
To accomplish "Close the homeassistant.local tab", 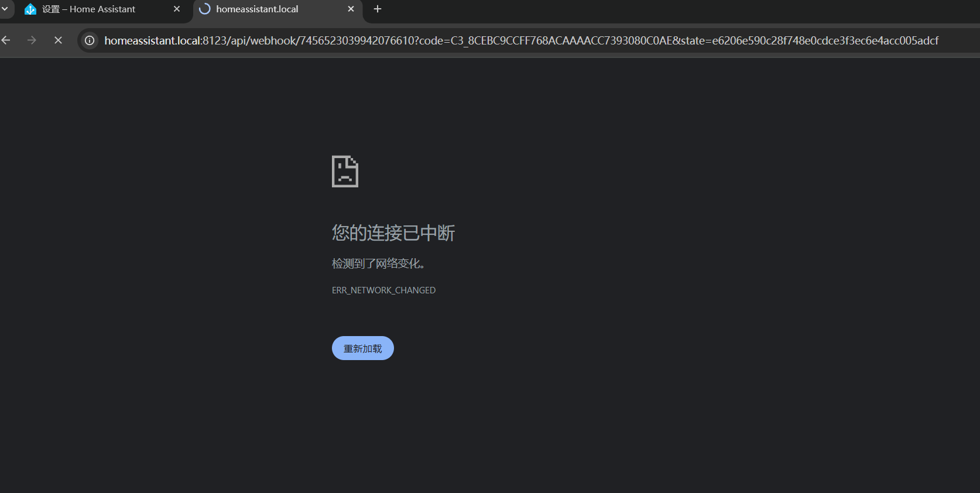I will pos(351,9).
